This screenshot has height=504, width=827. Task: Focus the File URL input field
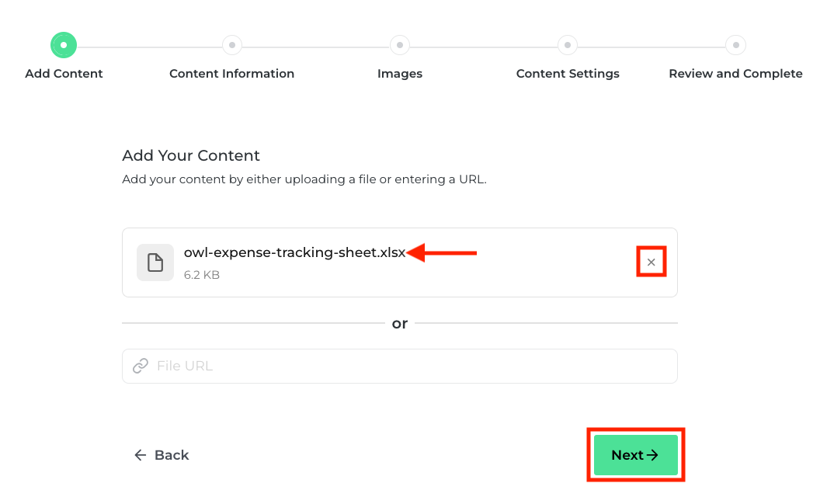[x=412, y=366]
